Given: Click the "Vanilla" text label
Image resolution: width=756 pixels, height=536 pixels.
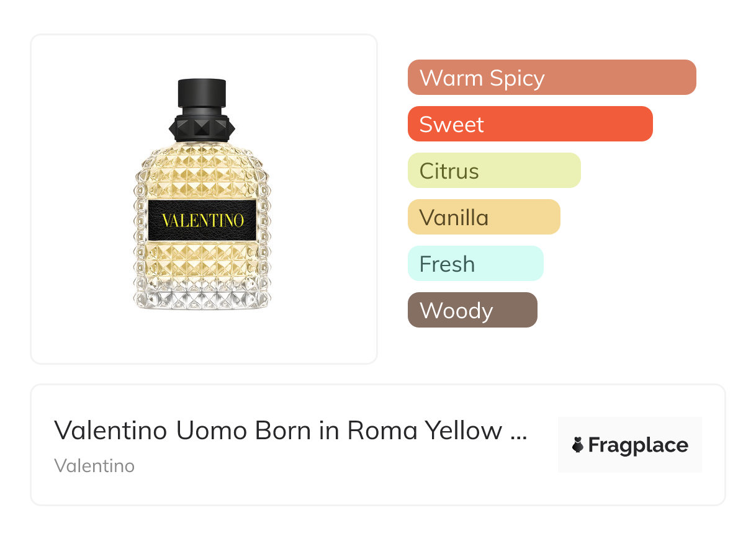Looking at the screenshot, I should [x=454, y=218].
